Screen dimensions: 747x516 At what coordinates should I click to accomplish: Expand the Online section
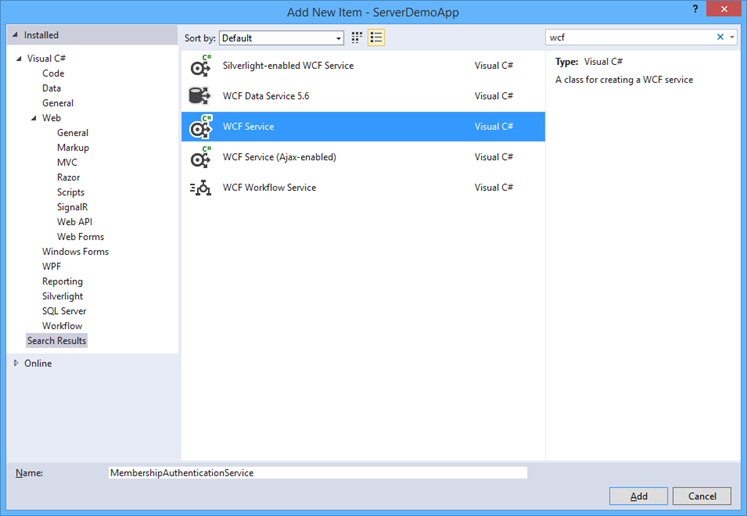16,363
